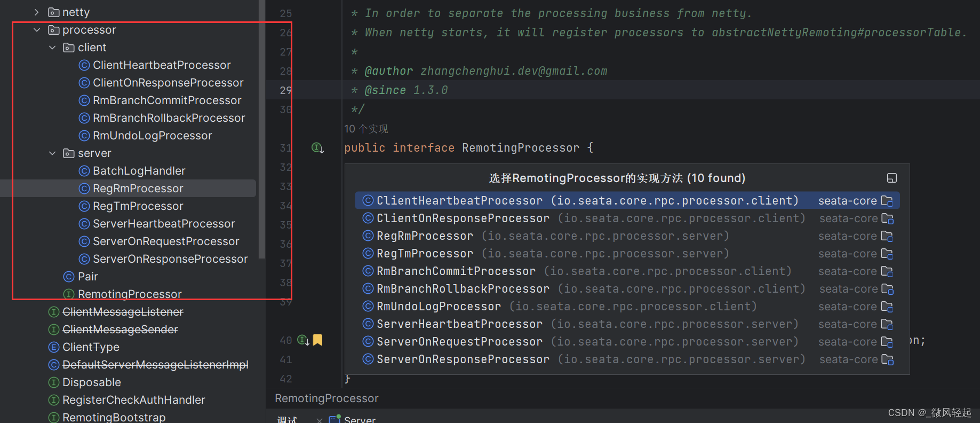Open ClientOnResponseProcessor in the project tree
Screen dimensions: 980x423
[x=168, y=83]
